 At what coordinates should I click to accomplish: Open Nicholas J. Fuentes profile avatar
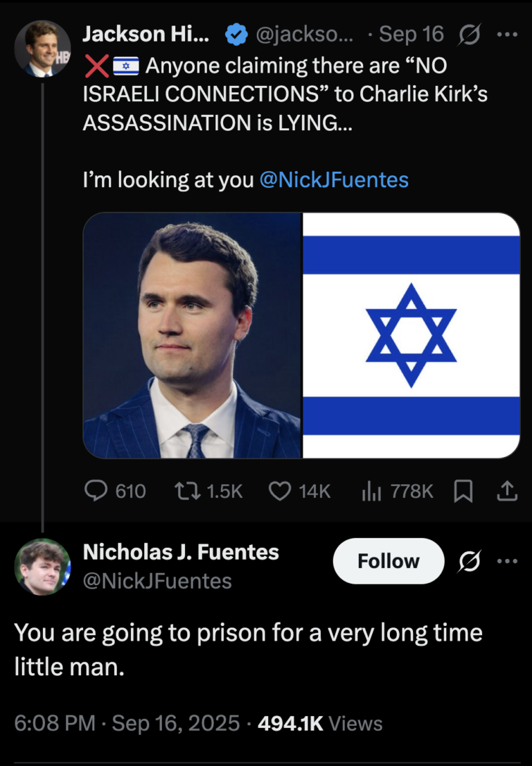point(42,567)
